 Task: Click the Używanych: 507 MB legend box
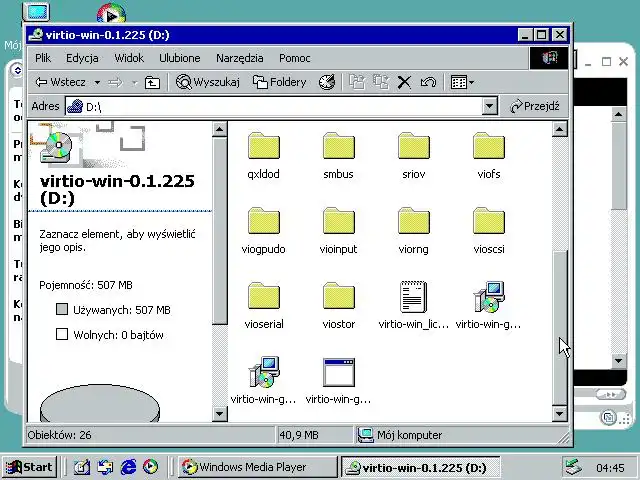(x=62, y=309)
